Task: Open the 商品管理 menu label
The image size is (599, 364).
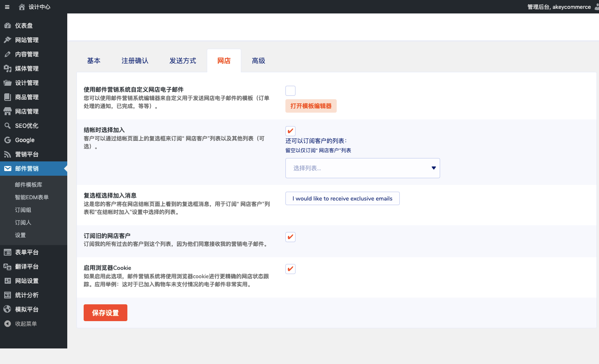Action: click(27, 97)
